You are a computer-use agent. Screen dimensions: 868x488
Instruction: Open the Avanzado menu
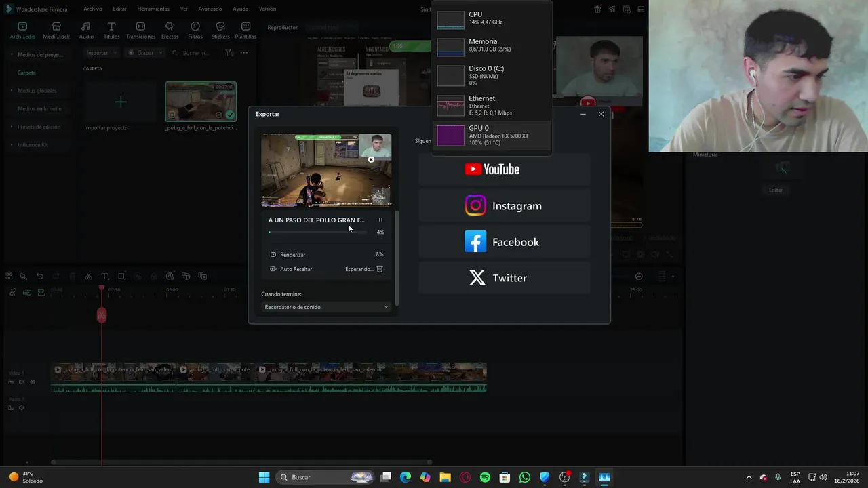(210, 9)
